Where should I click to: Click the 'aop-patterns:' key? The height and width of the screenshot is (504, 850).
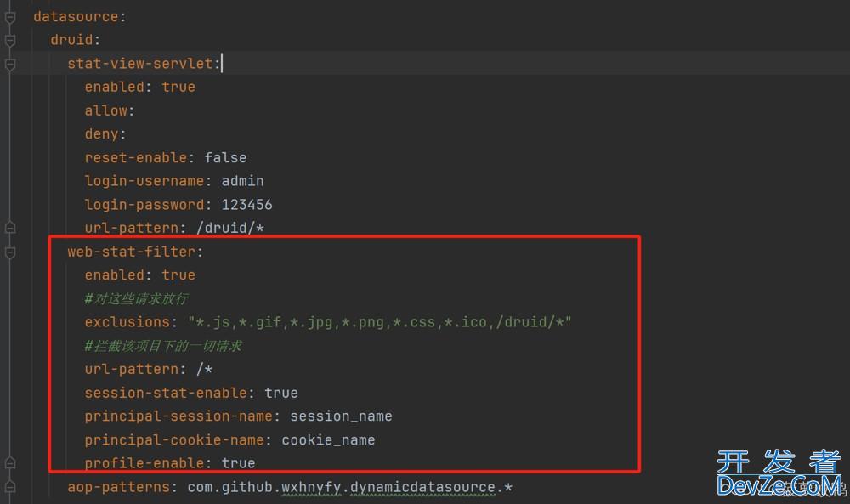(122, 487)
